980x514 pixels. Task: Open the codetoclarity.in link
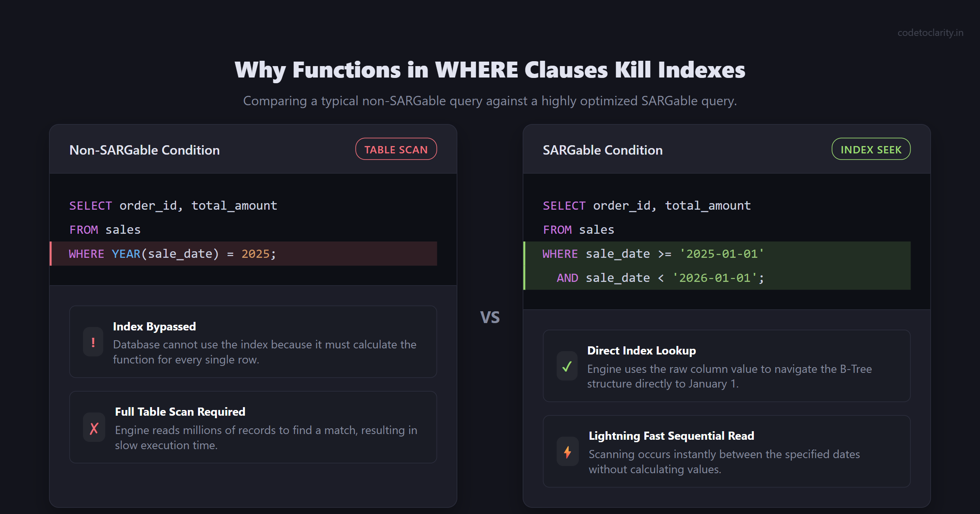(x=930, y=33)
